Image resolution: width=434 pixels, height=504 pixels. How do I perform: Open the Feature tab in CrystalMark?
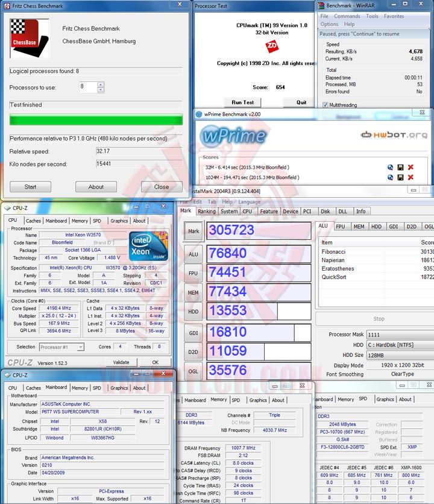coord(269,212)
